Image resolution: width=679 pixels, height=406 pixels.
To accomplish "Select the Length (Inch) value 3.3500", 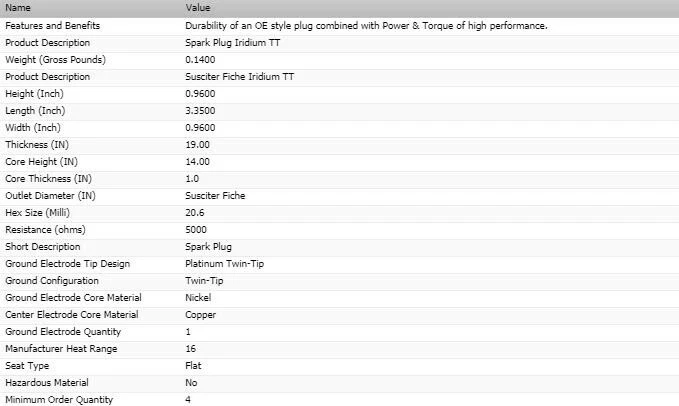I will (200, 111).
